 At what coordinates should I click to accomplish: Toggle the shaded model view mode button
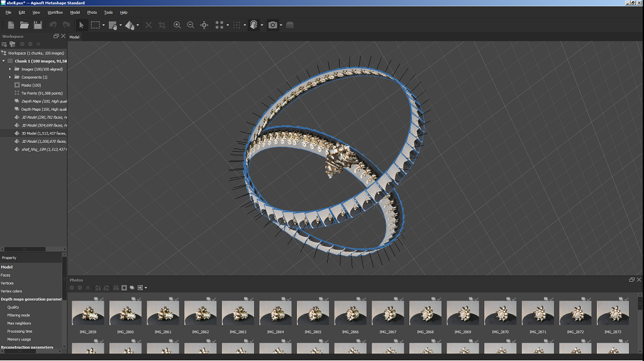255,25
